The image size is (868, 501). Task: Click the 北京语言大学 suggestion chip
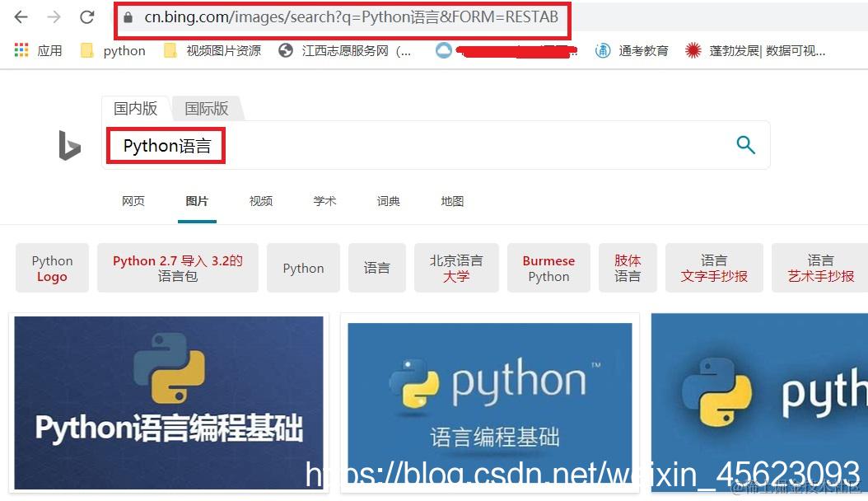[x=456, y=267]
